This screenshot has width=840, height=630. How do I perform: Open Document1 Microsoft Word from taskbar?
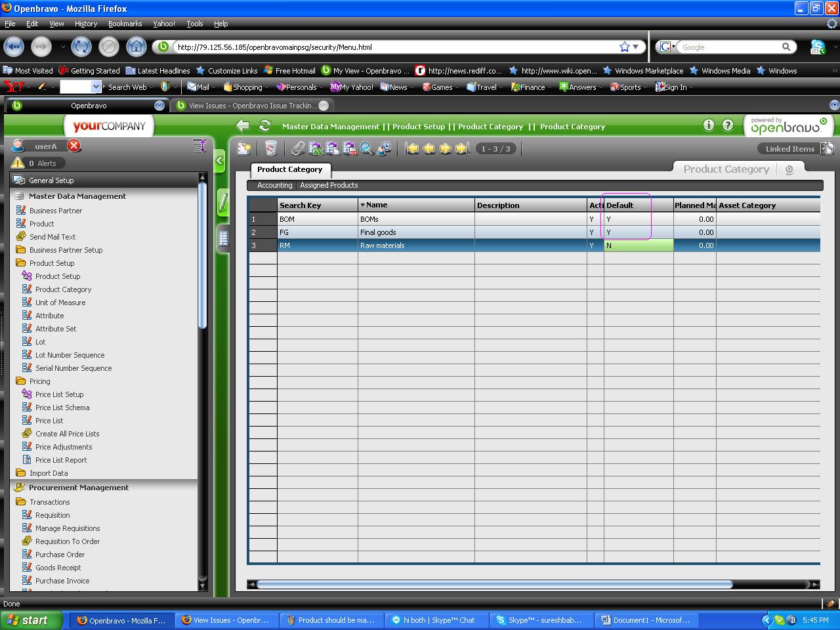point(648,620)
